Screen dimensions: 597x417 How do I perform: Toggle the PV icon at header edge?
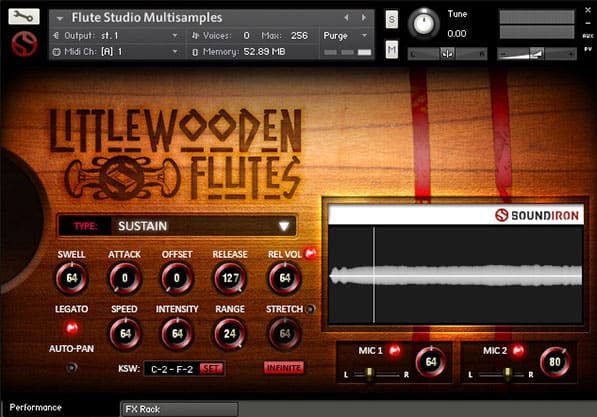coord(588,49)
